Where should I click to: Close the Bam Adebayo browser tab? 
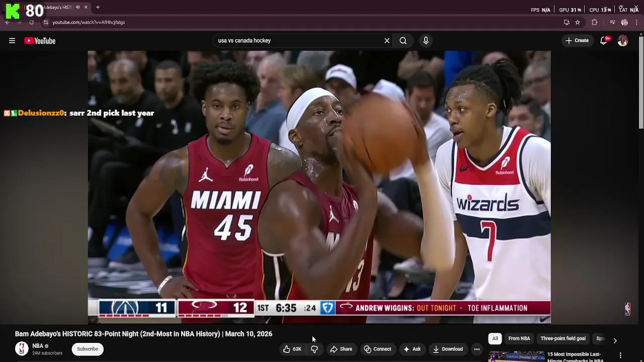[x=86, y=7]
